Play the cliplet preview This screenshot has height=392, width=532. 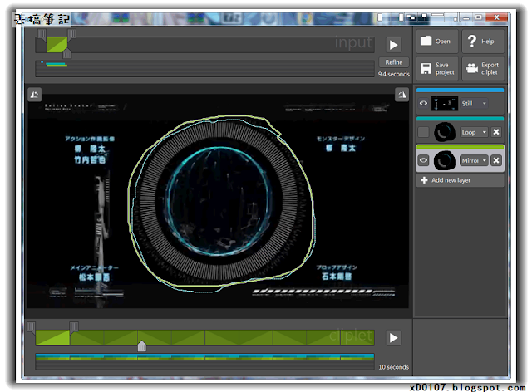393,338
